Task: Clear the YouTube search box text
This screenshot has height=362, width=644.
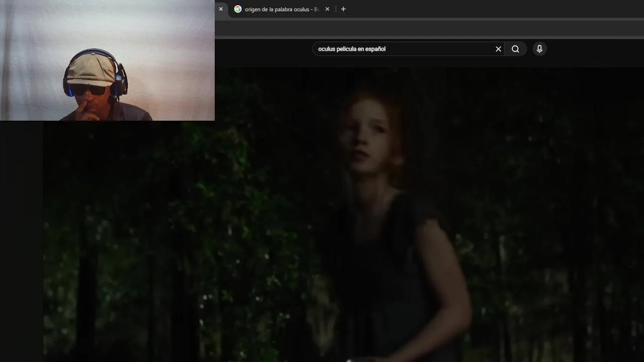Action: pos(498,49)
